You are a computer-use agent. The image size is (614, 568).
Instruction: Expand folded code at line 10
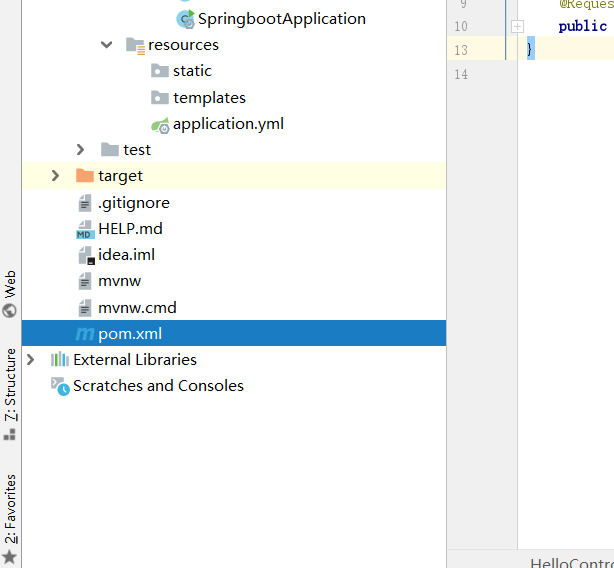pos(517,26)
